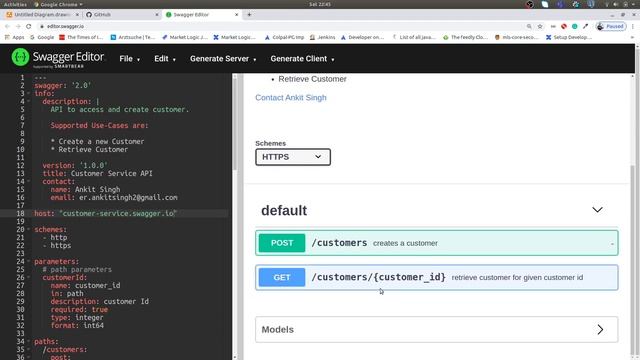
Task: Reload the editor.swagger.io page
Action: coord(29,26)
